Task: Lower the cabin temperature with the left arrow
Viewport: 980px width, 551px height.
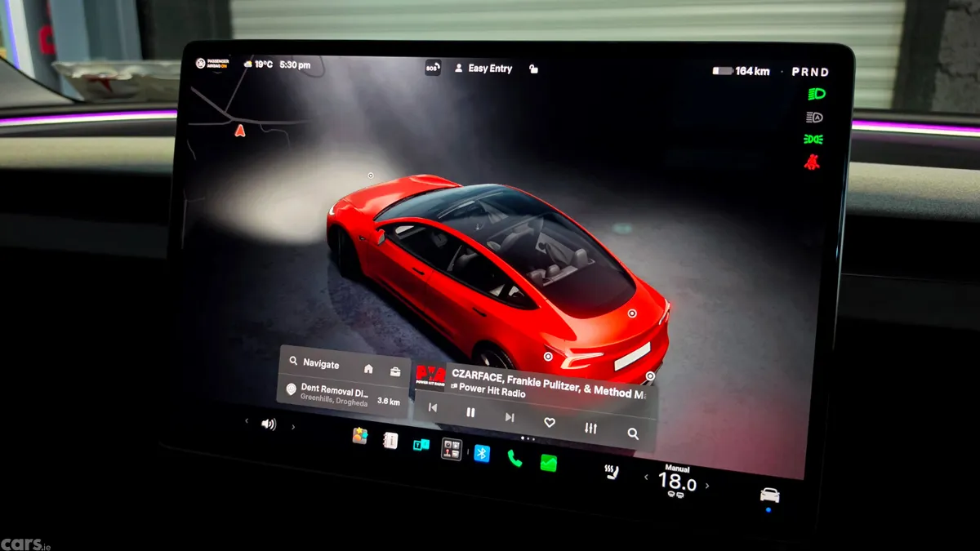Action: click(x=646, y=478)
